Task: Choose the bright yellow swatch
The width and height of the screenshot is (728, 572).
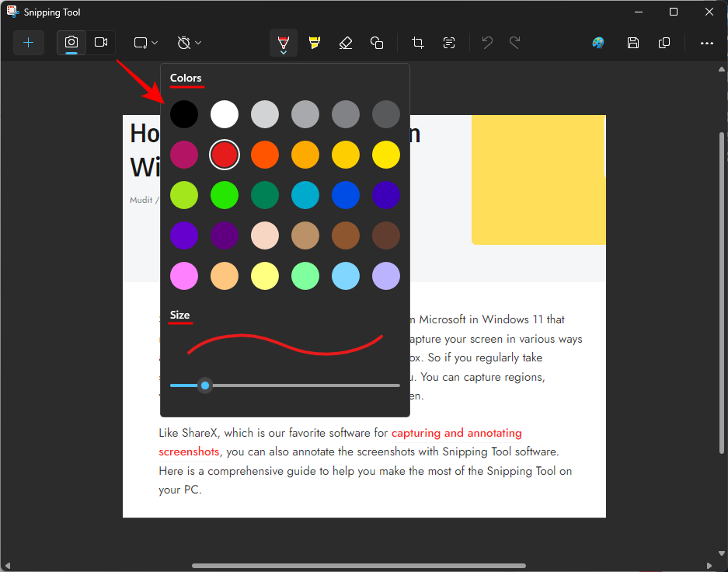Action: coord(386,155)
